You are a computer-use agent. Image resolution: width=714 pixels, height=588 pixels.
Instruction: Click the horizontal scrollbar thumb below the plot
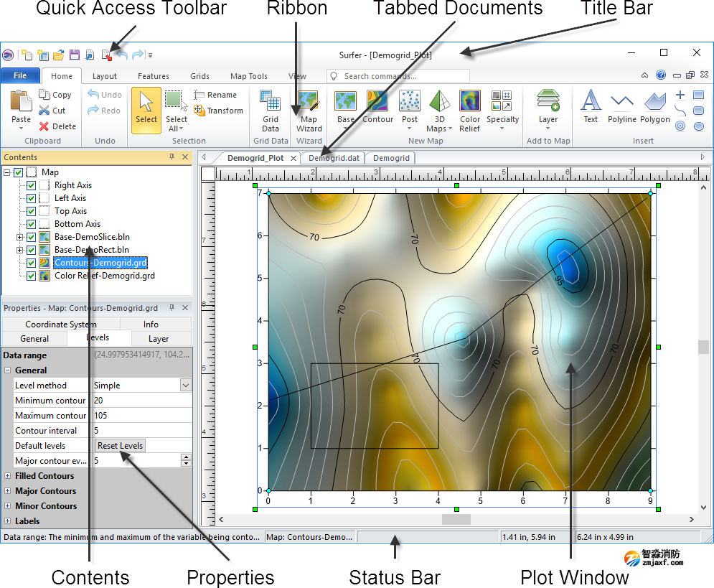(x=456, y=519)
